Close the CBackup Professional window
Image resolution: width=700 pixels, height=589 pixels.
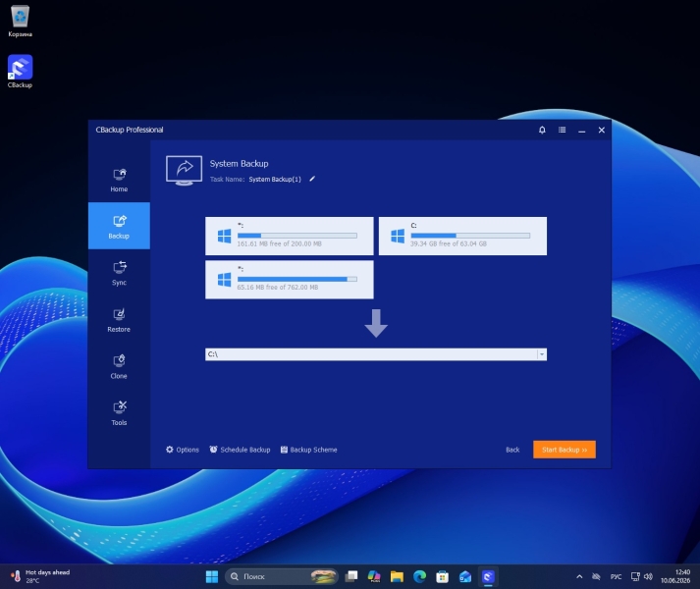pos(602,130)
